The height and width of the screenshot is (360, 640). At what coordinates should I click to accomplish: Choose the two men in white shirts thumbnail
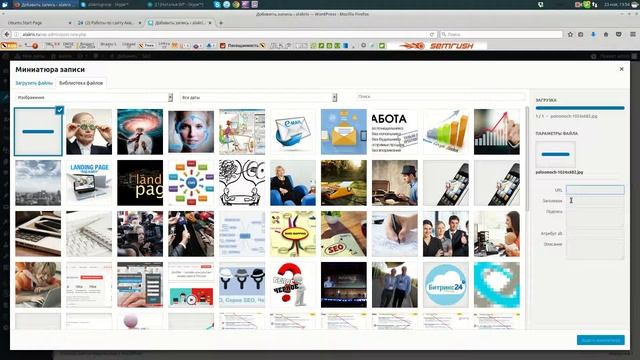click(x=395, y=285)
